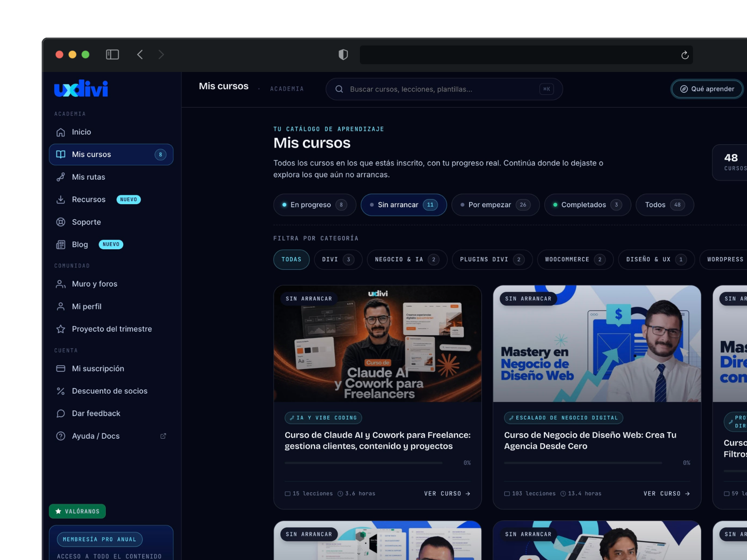Click the Muro y foros people icon
Viewport: 747px width, 560px height.
point(61,284)
